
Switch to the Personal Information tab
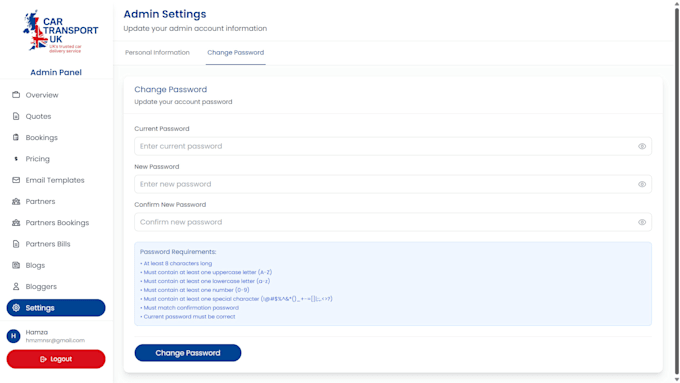pyautogui.click(x=157, y=52)
